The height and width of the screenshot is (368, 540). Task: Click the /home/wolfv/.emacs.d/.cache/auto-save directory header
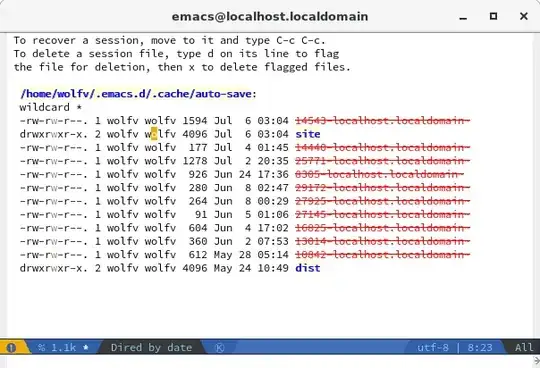click(x=136, y=94)
